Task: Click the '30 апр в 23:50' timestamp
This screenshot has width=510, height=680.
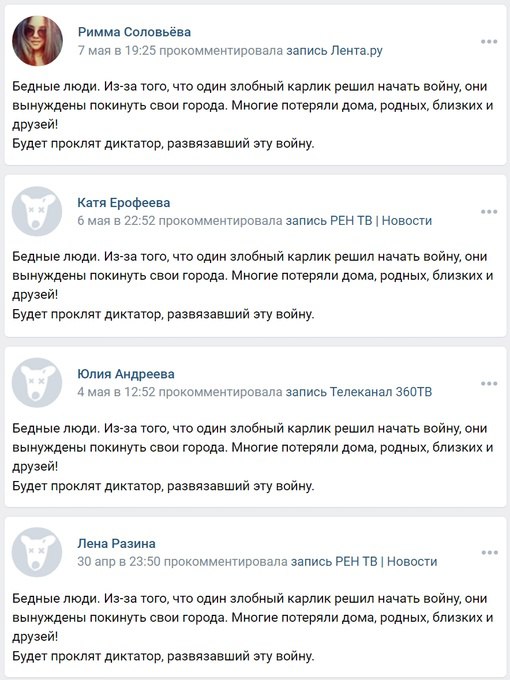Action: 119,562
